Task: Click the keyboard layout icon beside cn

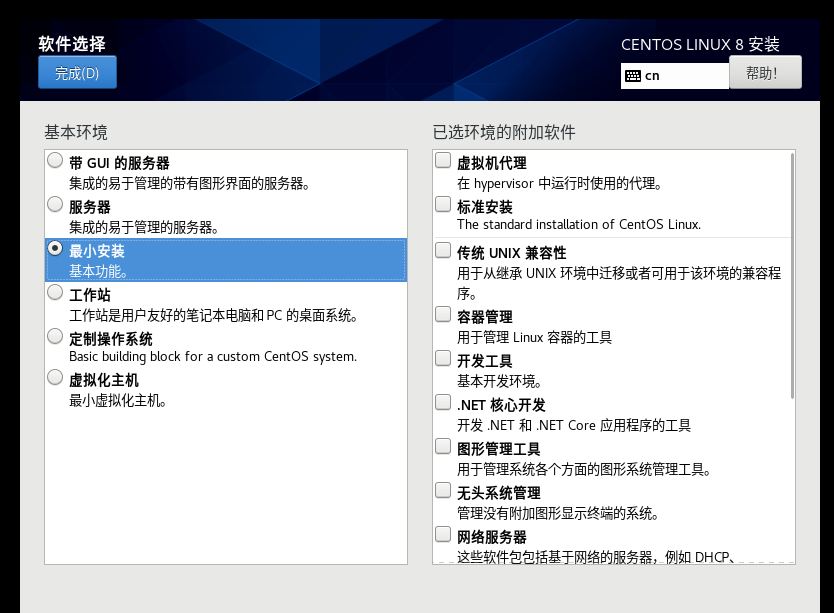Action: pos(632,76)
